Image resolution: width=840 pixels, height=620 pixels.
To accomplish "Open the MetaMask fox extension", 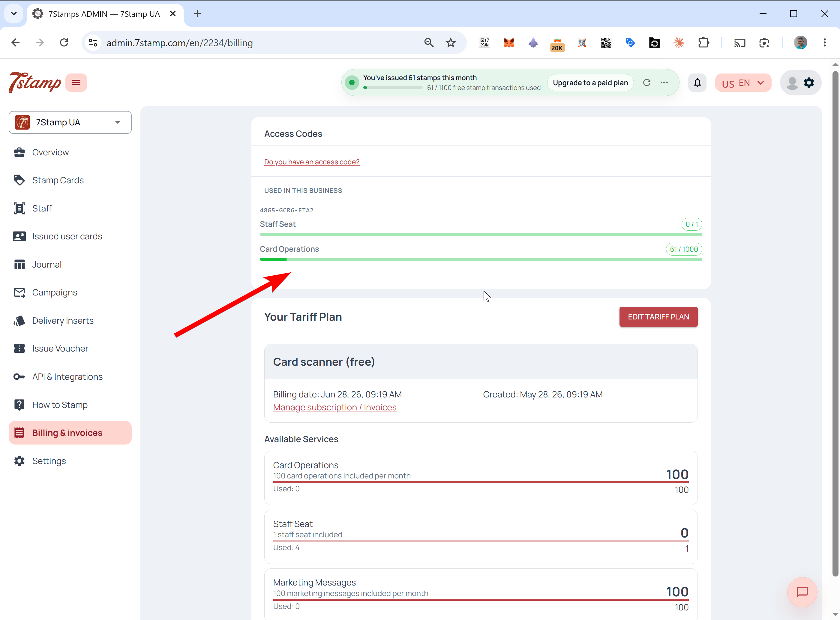I will pos(508,43).
